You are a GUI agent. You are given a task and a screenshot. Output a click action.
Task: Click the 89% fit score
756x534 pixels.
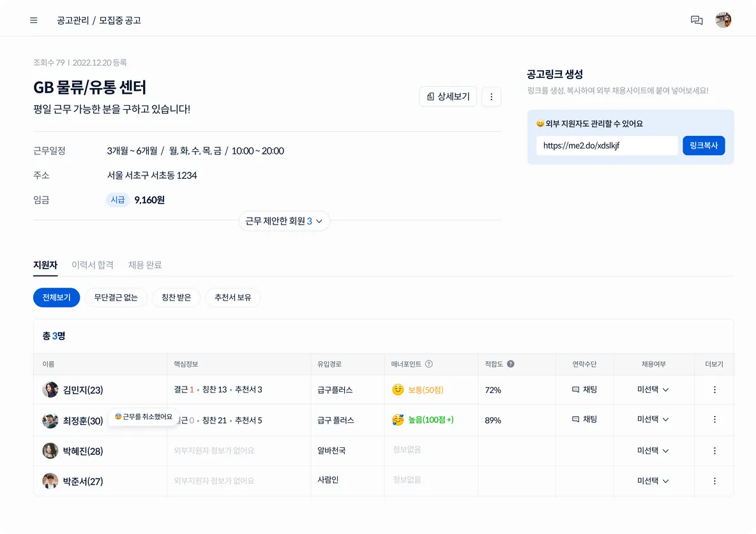click(493, 420)
